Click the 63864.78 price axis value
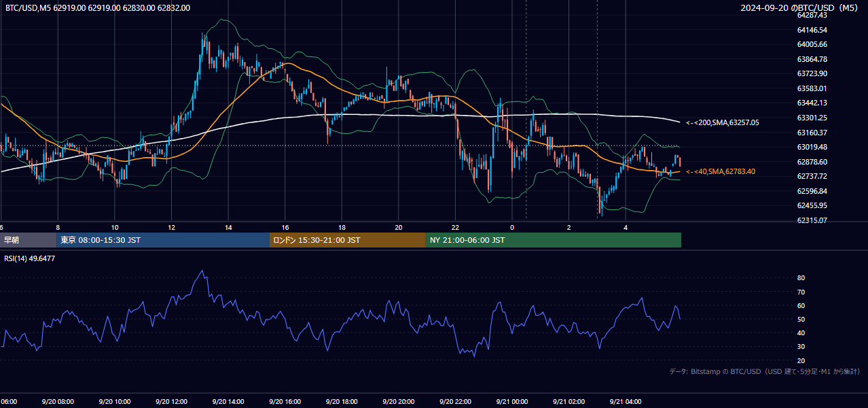This screenshot has width=868, height=408. point(812,59)
